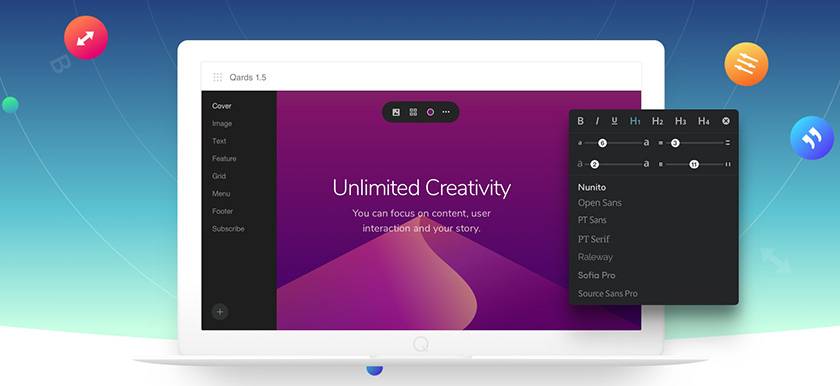Click the small 'a' font size minimum icon
The image size is (840, 386).
pos(579,143)
